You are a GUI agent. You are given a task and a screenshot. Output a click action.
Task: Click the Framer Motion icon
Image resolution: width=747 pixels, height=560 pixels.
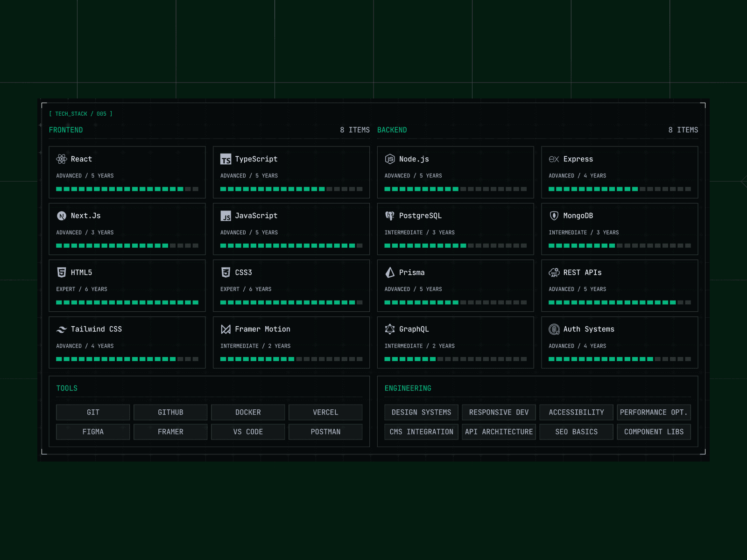pyautogui.click(x=226, y=329)
